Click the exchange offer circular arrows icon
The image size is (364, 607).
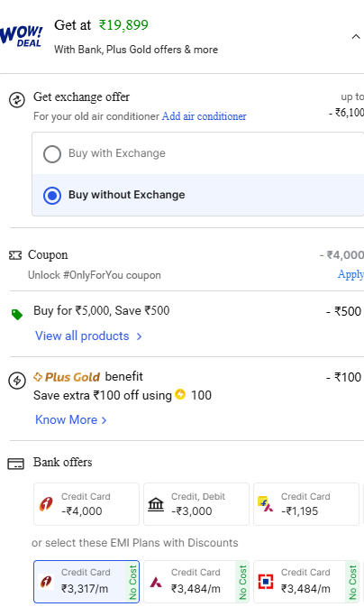17,100
